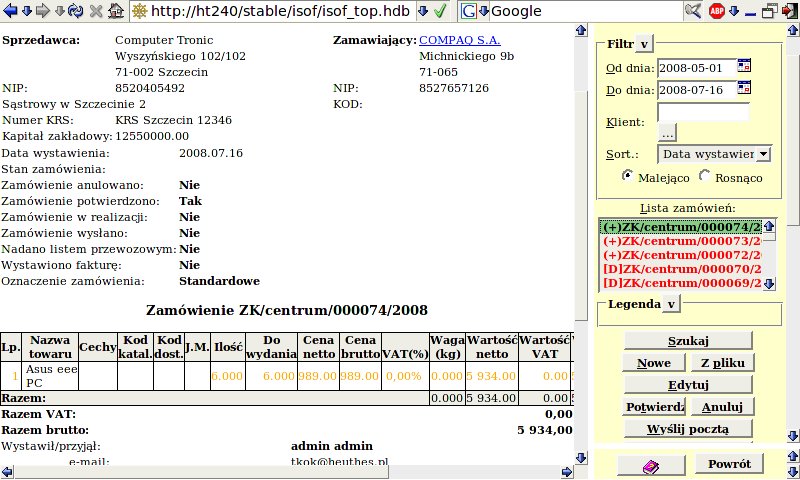This screenshot has width=800, height=480.
Task: Open the forward history dropdown arrow
Action: click(x=60, y=11)
